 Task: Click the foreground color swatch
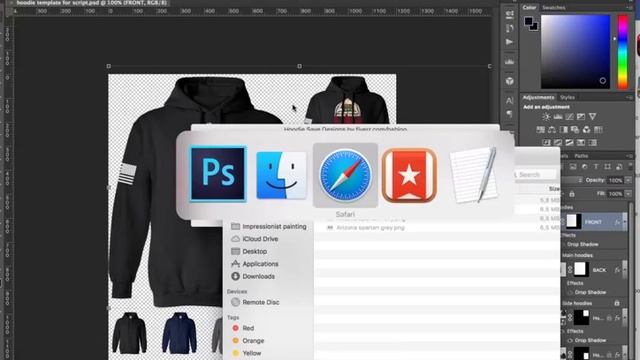(529, 21)
